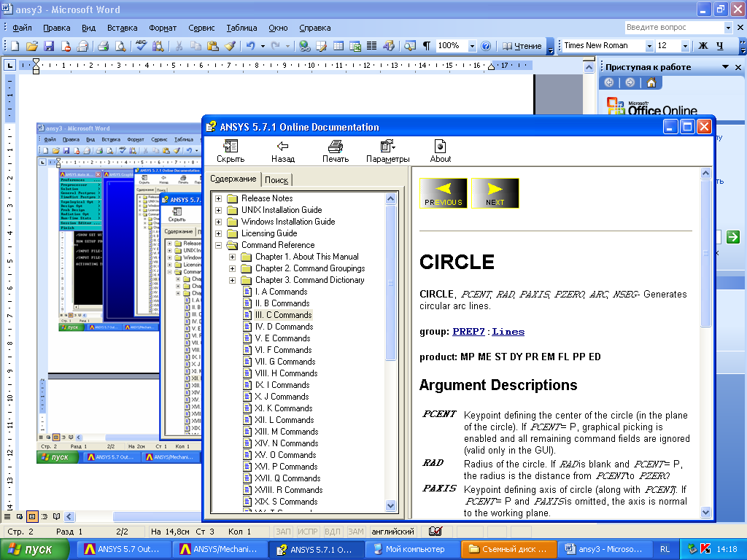Click the Home icon in Приступая к работе pane
The width and height of the screenshot is (747, 560).
pyautogui.click(x=651, y=83)
